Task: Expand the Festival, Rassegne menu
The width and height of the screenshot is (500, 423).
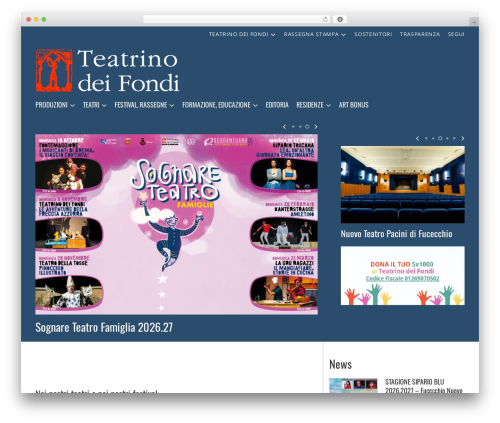Action: (x=144, y=105)
